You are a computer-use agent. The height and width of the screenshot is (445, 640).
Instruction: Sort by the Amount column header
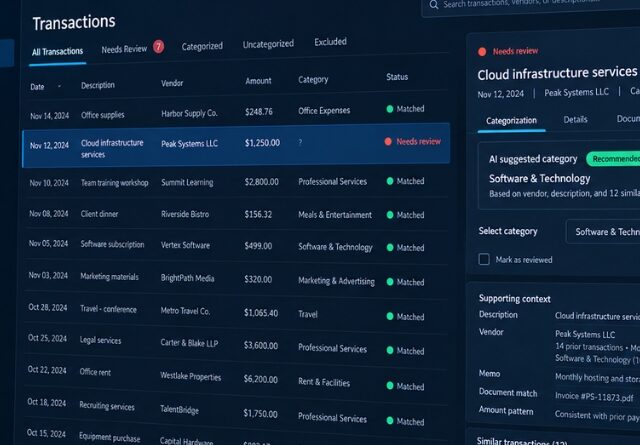click(258, 81)
